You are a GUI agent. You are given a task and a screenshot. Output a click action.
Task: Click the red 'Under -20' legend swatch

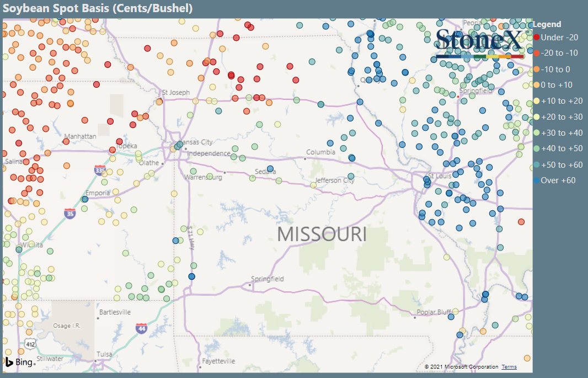click(536, 37)
